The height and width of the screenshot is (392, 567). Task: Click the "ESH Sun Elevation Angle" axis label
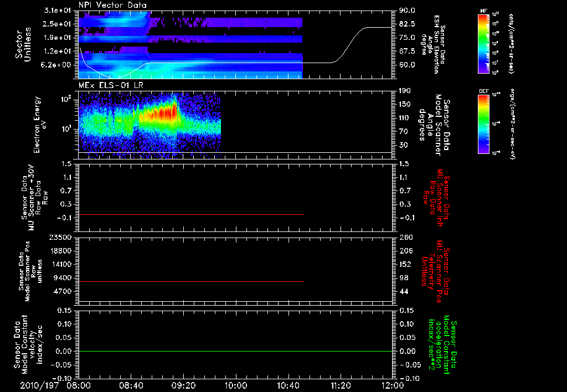pyautogui.click(x=433, y=44)
